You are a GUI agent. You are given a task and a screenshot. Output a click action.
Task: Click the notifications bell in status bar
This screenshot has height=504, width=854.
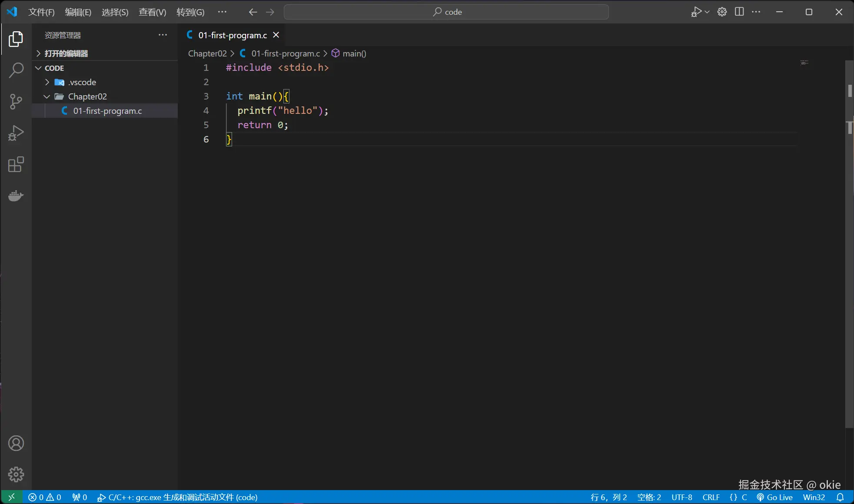coord(840,497)
